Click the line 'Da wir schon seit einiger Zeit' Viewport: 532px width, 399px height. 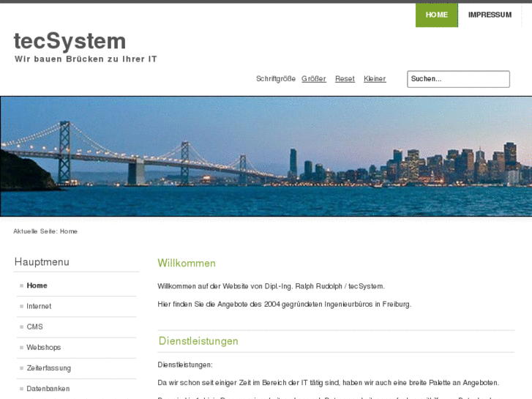[329, 383]
